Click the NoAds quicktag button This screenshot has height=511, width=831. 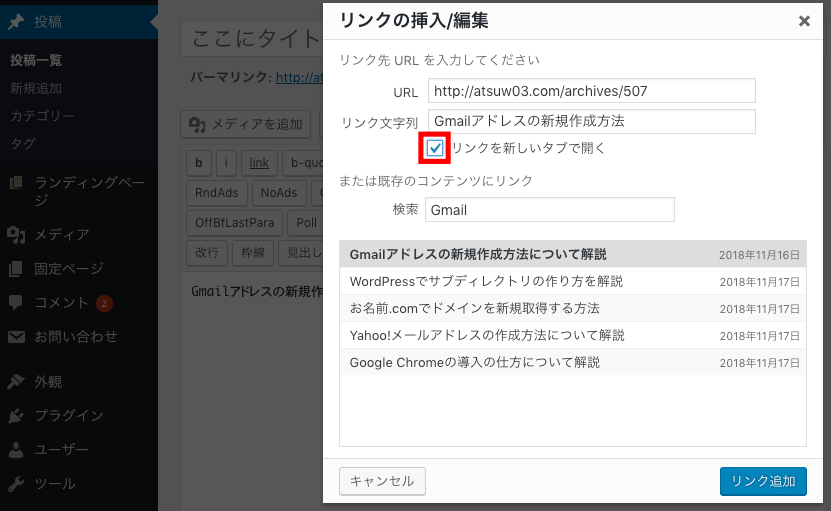point(279,193)
